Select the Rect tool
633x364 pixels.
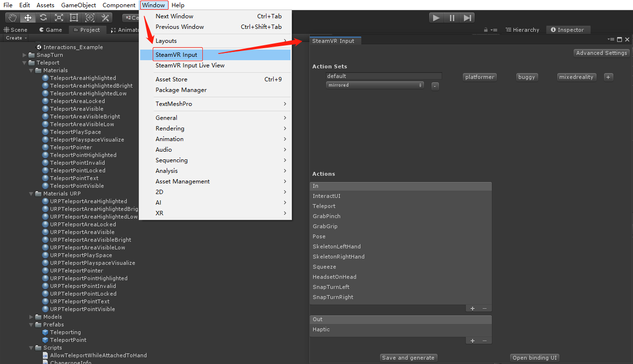coord(74,18)
